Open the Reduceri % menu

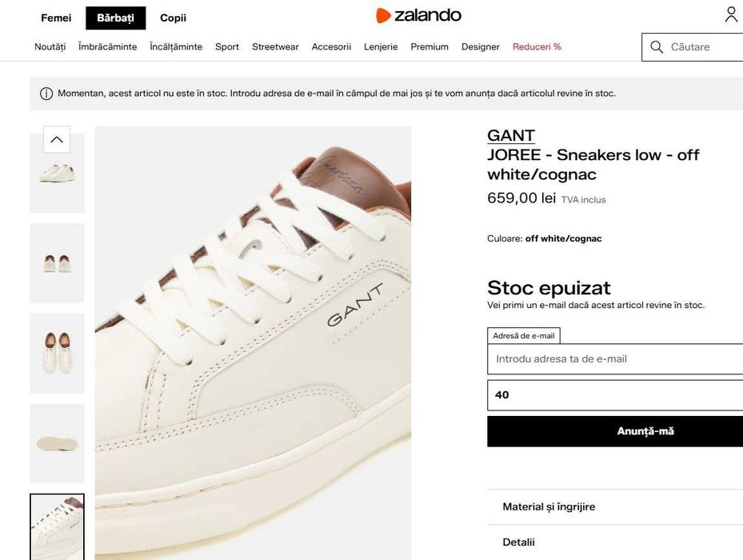coord(537,46)
